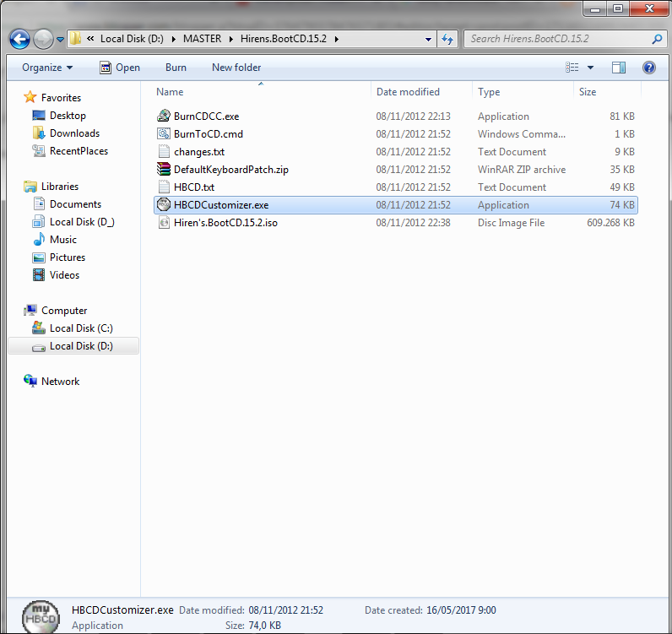Select the Hiren's.BootCD.15.2.iso disc icon
This screenshot has height=634, width=672.
tap(164, 223)
